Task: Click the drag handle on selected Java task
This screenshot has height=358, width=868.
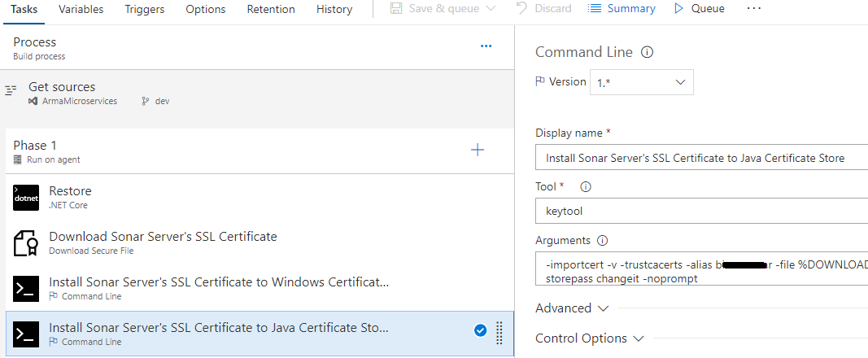Action: pyautogui.click(x=499, y=331)
